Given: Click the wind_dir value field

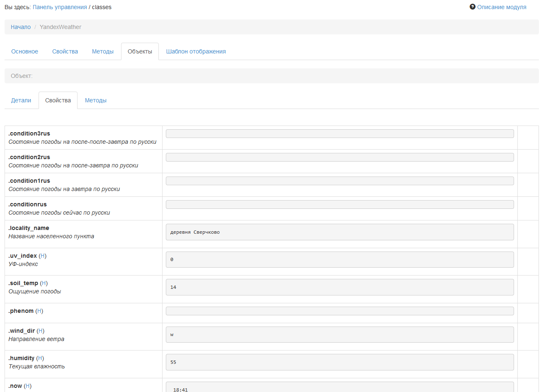Looking at the screenshot, I should click(340, 334).
